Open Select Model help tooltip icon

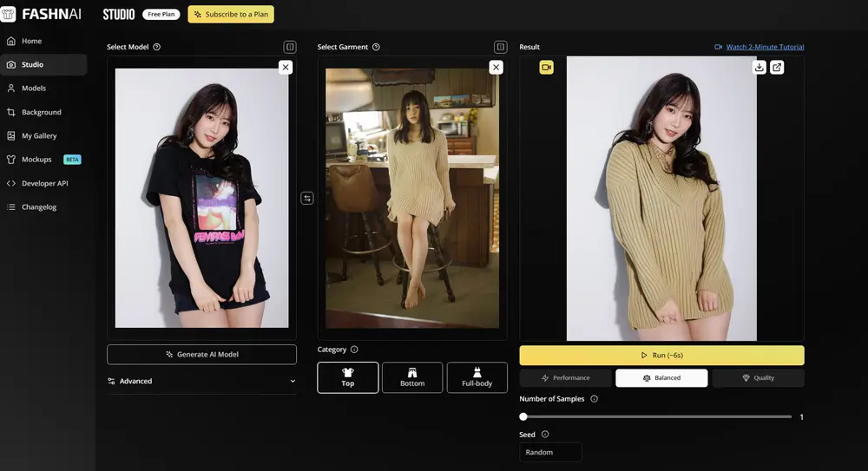pyautogui.click(x=157, y=47)
